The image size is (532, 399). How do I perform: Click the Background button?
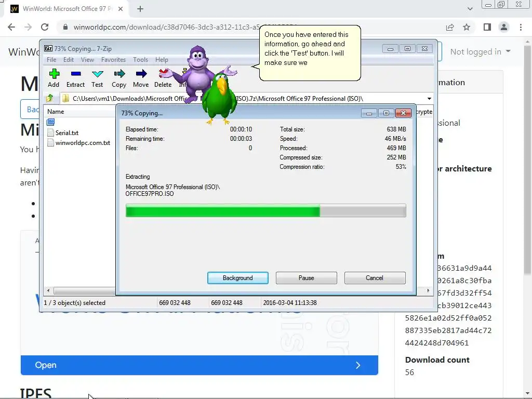pos(238,278)
